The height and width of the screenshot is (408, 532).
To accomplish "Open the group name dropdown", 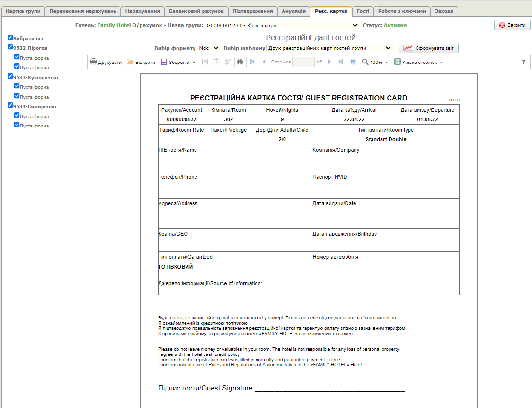I will click(282, 25).
